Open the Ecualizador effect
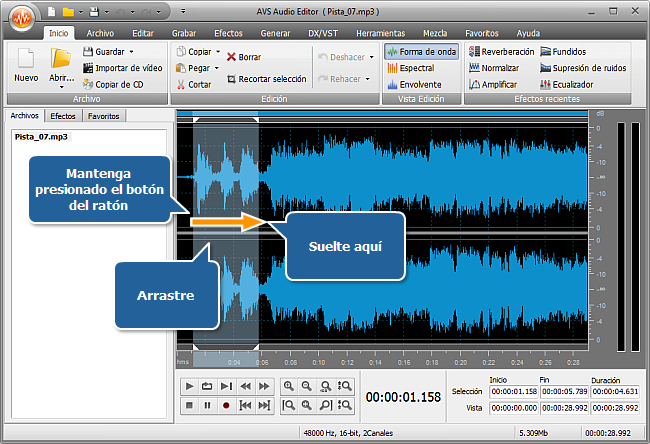The width and height of the screenshot is (650, 444). point(567,84)
